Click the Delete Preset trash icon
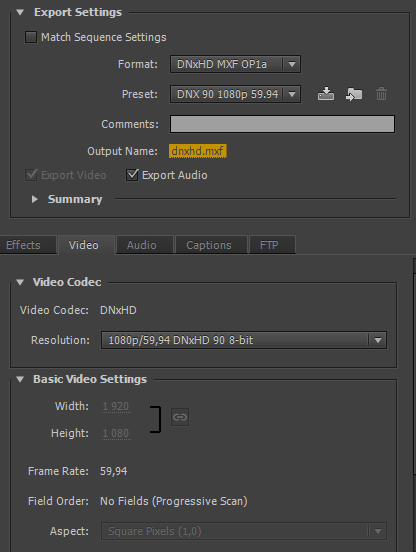416x552 pixels. click(x=381, y=94)
